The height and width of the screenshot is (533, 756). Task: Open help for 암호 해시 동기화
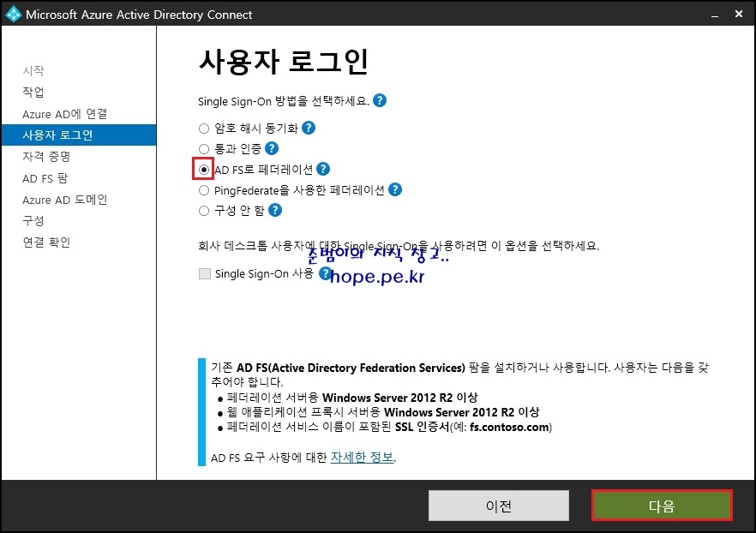coord(309,128)
